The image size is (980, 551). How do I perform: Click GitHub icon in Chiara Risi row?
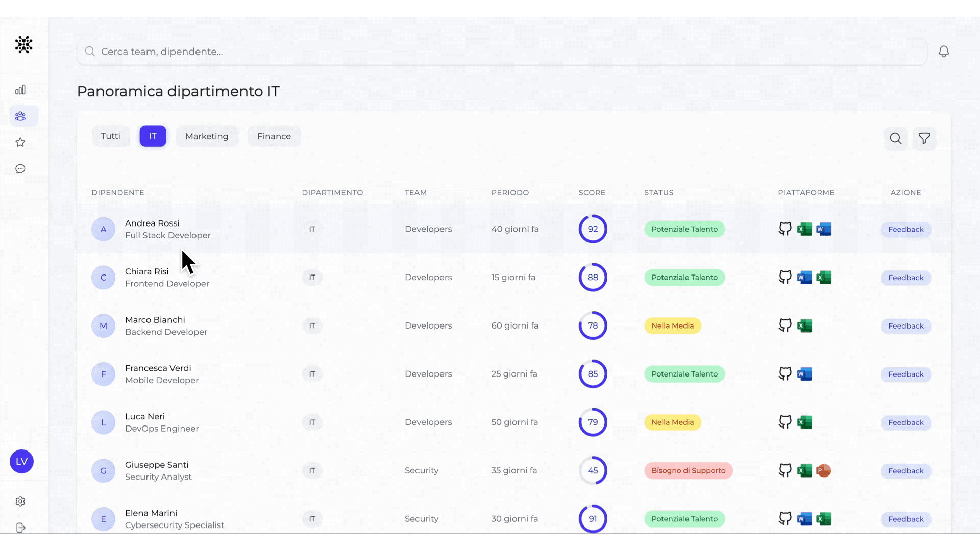tap(785, 278)
